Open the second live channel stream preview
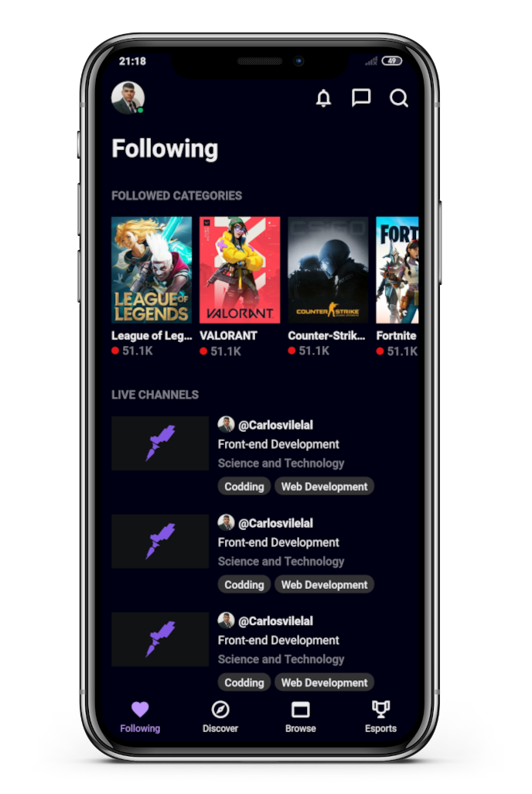 point(160,541)
